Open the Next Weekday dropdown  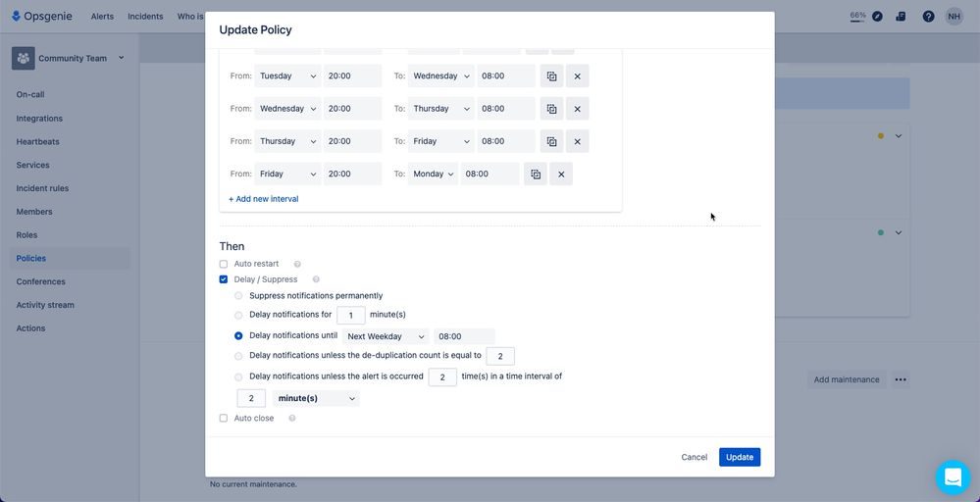point(386,336)
